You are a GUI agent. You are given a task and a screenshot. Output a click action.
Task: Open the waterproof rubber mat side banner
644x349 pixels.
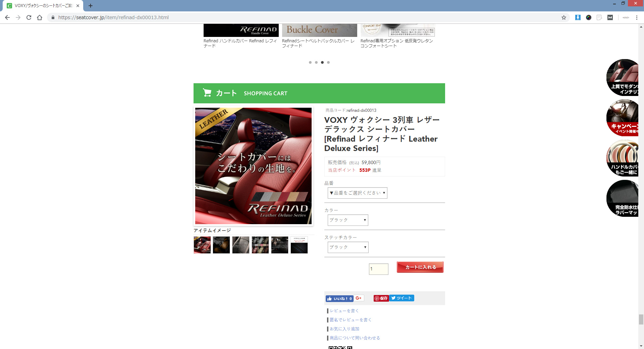[x=623, y=198]
